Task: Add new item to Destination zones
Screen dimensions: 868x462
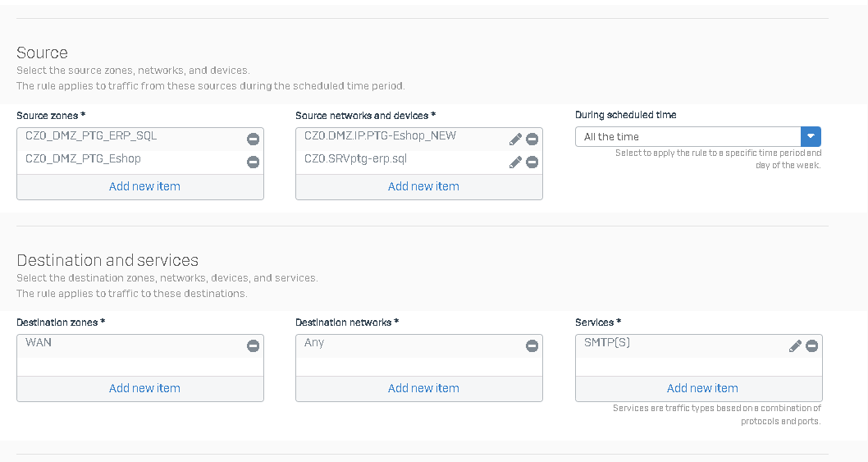Action: tap(144, 388)
